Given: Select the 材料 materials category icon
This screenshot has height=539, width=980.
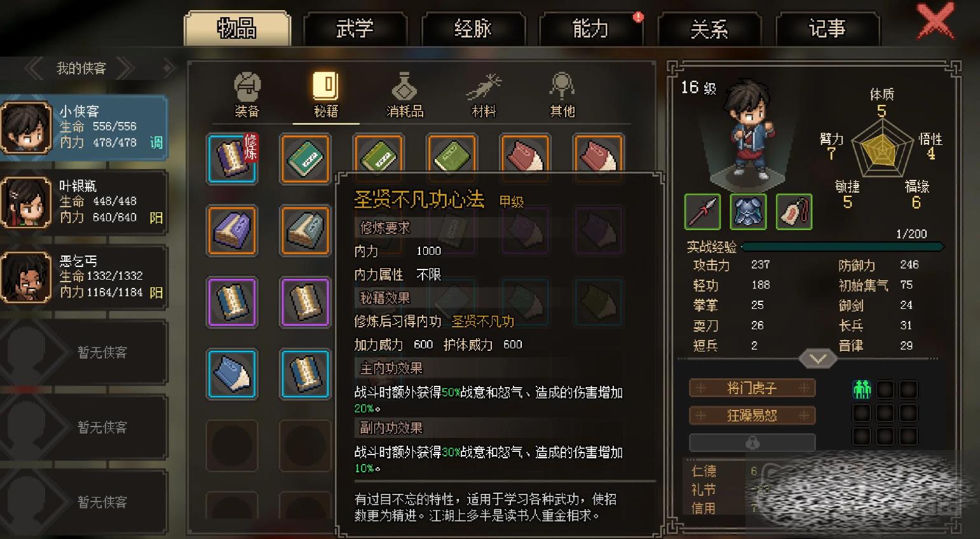Looking at the screenshot, I should click(x=484, y=95).
